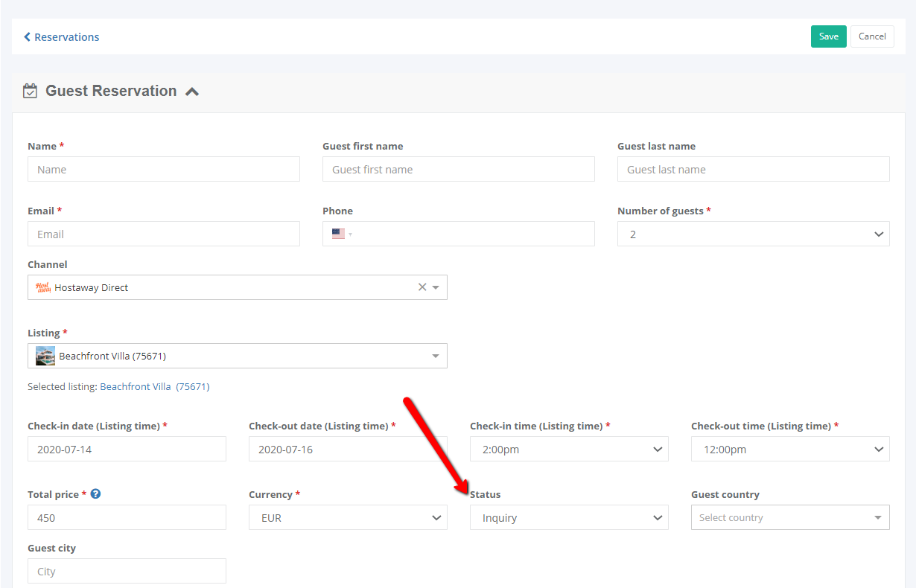This screenshot has height=588, width=916.
Task: Open the Guest country selector
Action: pos(789,518)
